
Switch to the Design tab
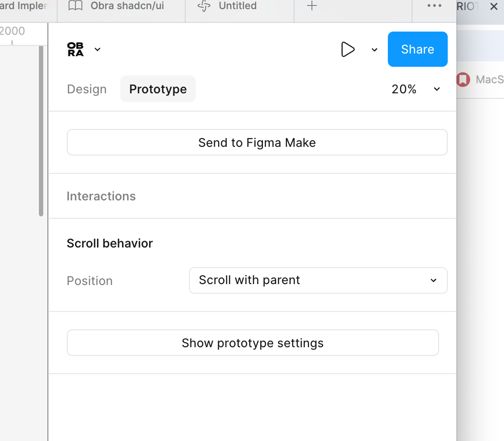pos(87,89)
